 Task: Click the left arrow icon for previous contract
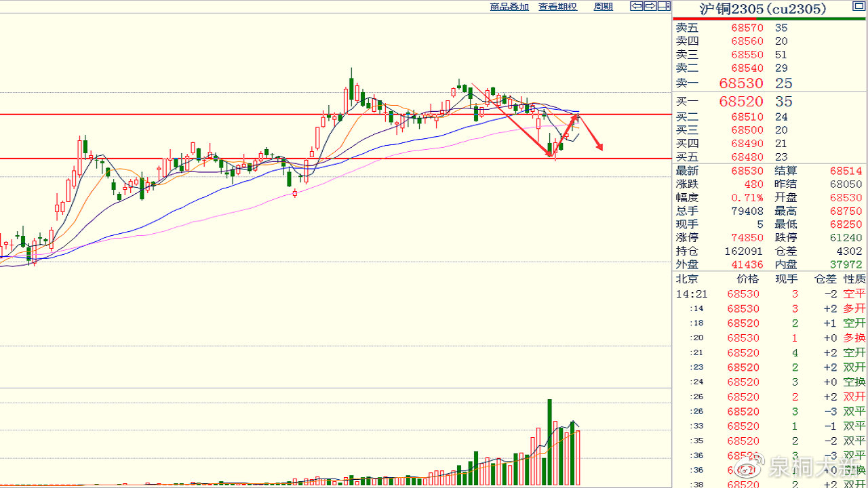pos(636,6)
